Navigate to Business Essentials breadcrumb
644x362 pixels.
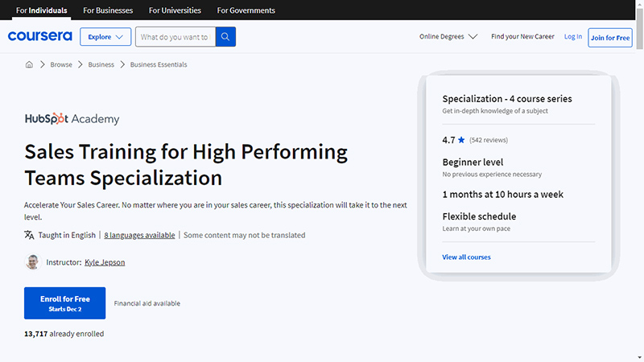[x=159, y=64]
